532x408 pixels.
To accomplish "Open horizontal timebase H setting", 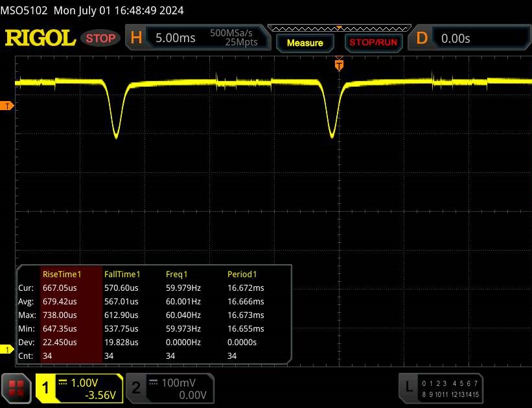I will [136, 38].
